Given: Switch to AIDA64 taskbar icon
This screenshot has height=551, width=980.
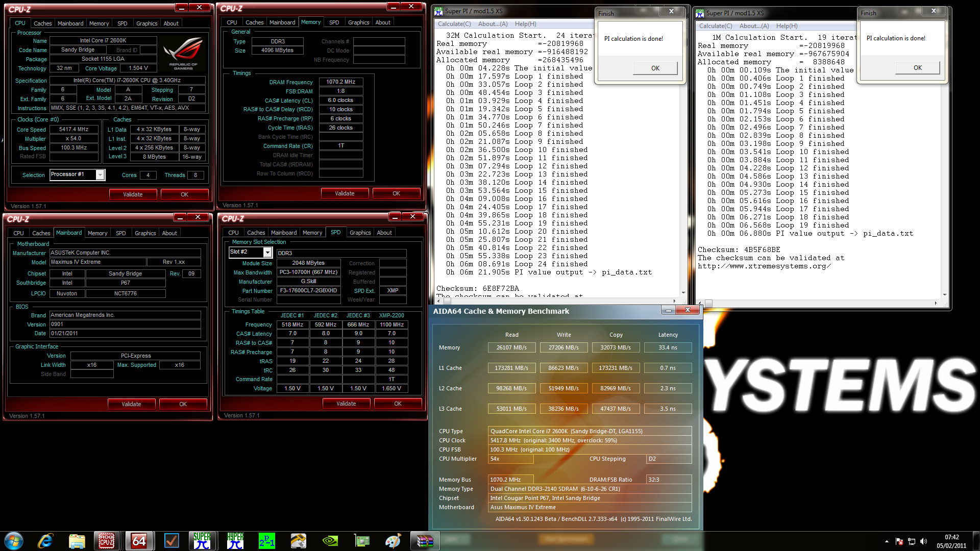Looking at the screenshot, I should [x=139, y=541].
